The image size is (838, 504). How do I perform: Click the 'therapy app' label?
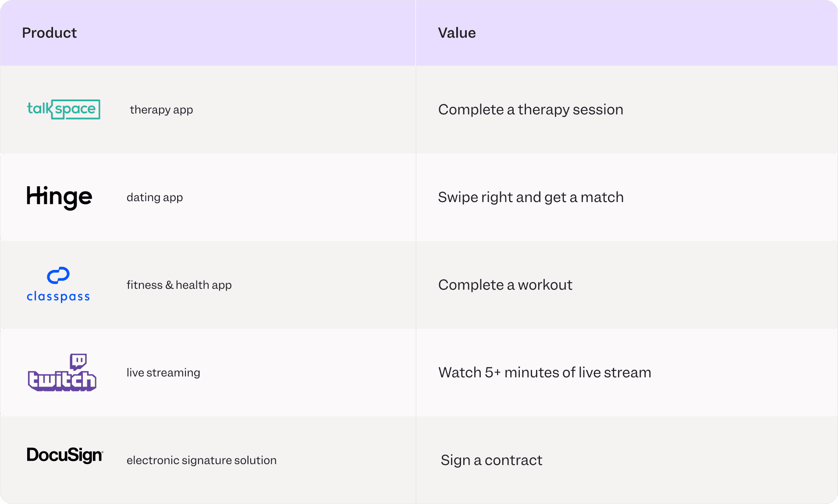pyautogui.click(x=161, y=110)
